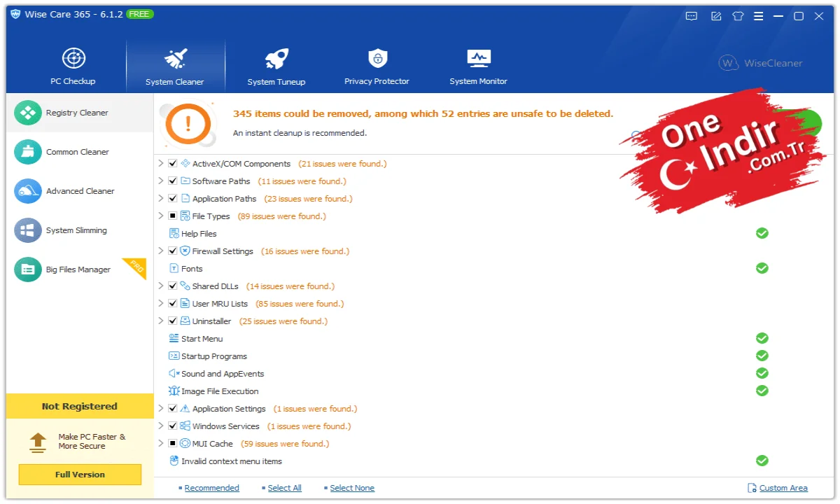Toggle Application Paths checkbox
The image size is (840, 504).
[173, 199]
